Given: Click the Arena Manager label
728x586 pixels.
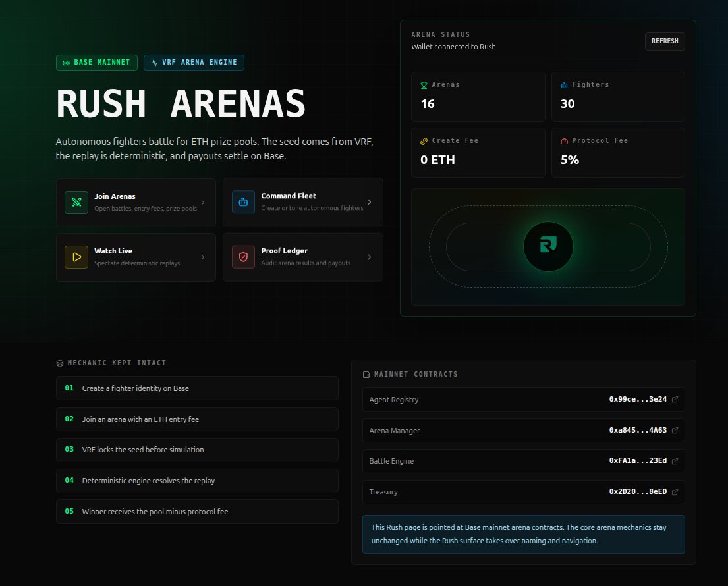Looking at the screenshot, I should click(394, 431).
